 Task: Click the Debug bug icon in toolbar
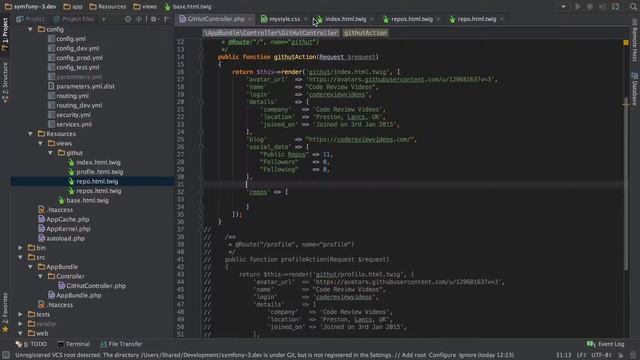coord(590,7)
